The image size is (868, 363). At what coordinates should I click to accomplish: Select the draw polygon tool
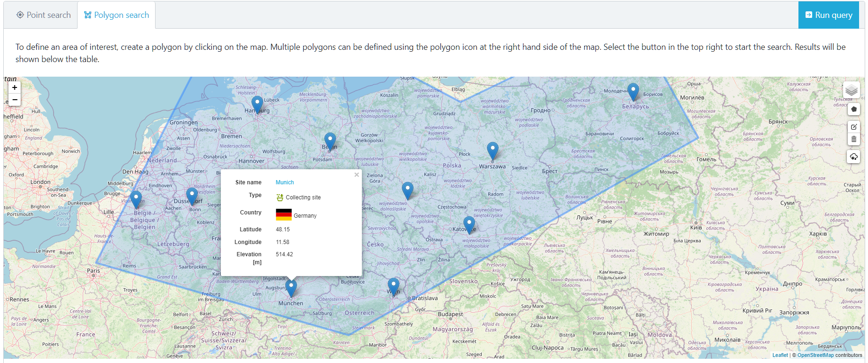[x=853, y=109]
